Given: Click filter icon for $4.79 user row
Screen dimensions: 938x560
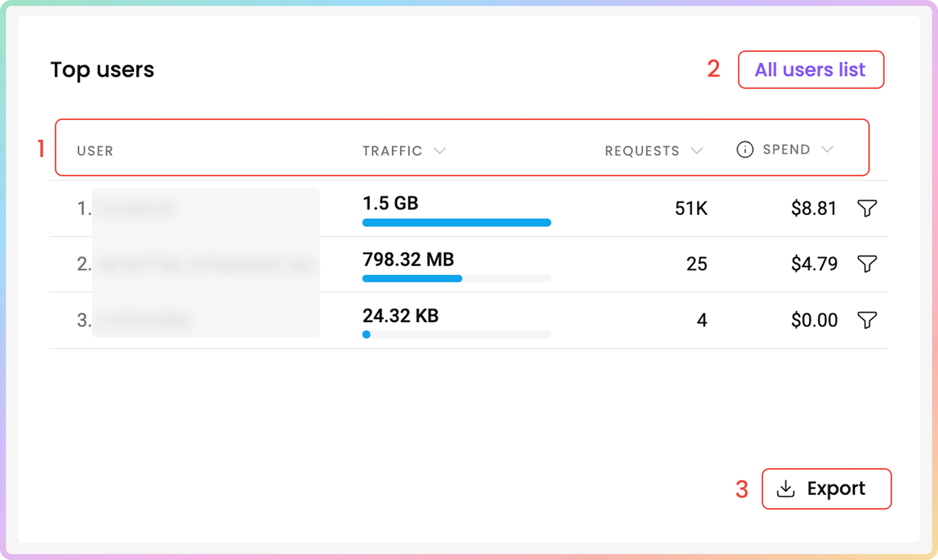Looking at the screenshot, I should click(867, 263).
